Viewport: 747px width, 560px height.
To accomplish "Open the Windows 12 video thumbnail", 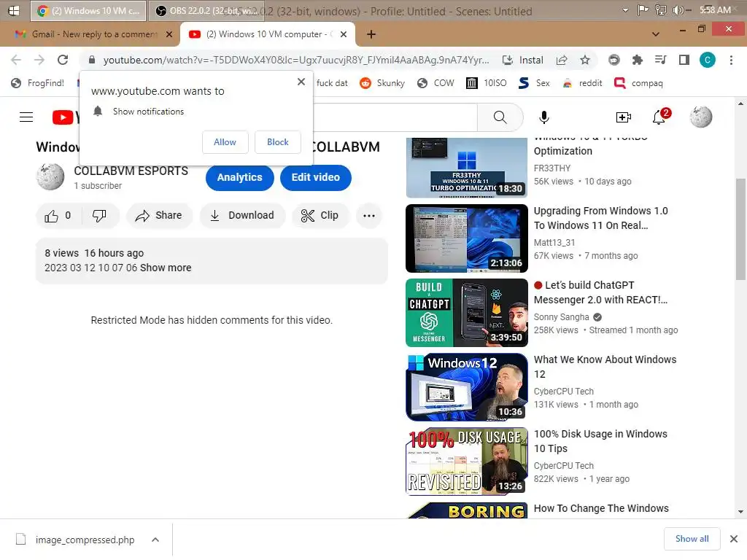I will point(467,387).
